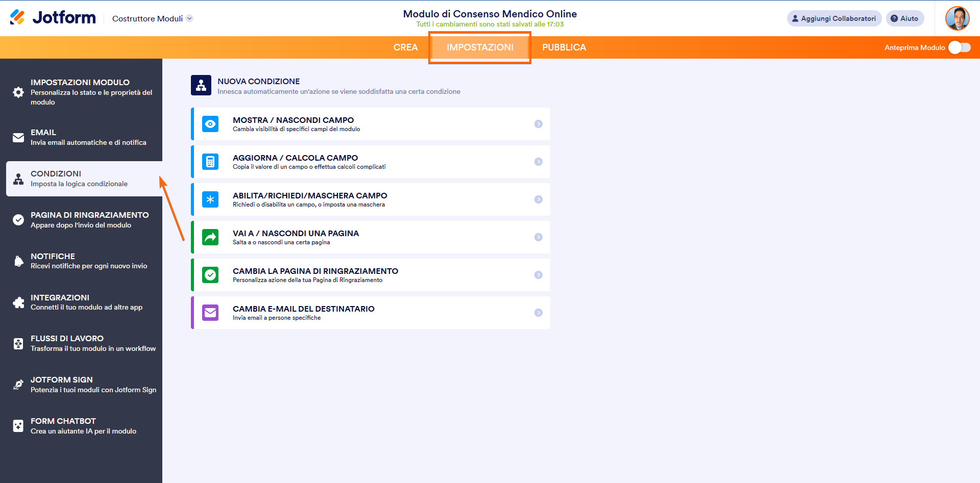This screenshot has width=980, height=483.
Task: Toggle the Anteprima Modulo switch
Action: click(x=959, y=47)
